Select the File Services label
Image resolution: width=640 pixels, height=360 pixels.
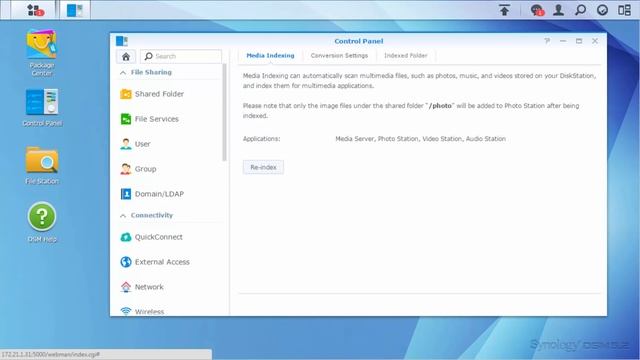tap(157, 119)
